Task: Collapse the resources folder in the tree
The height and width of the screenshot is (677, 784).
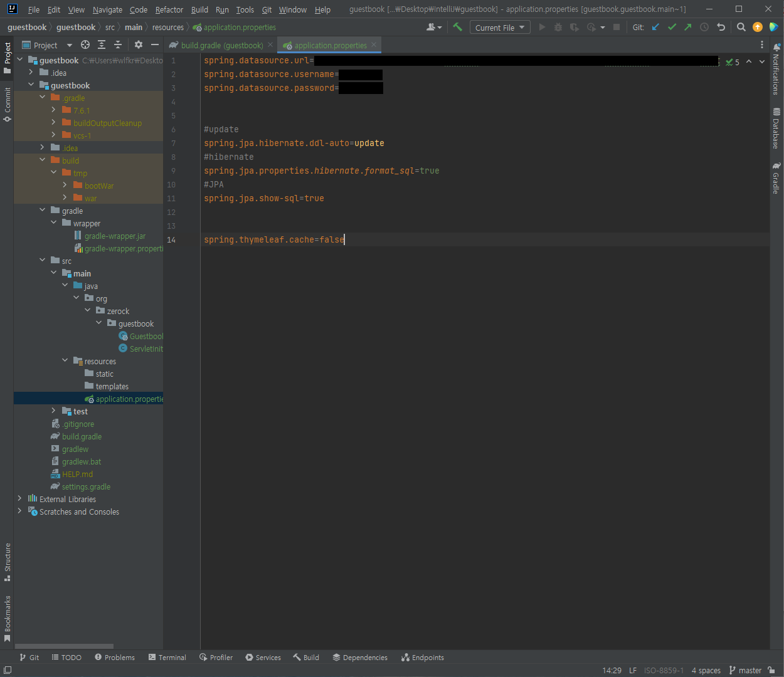Action: [65, 360]
